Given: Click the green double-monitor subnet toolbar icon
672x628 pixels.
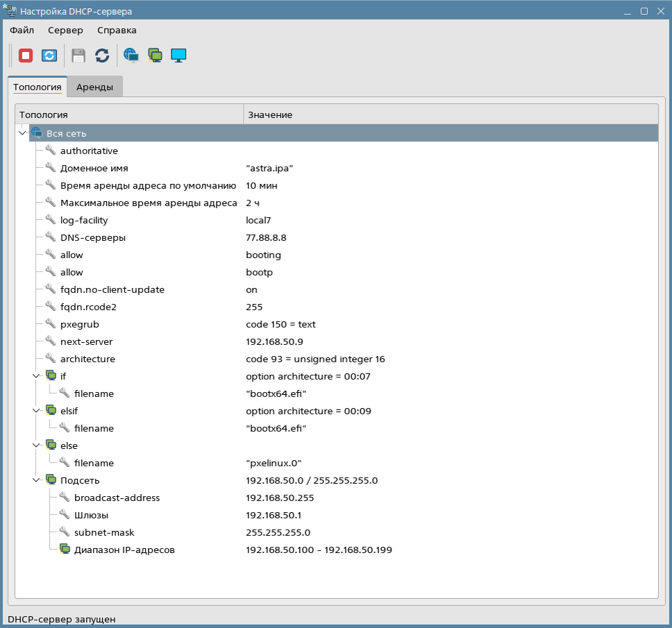Looking at the screenshot, I should tap(155, 56).
